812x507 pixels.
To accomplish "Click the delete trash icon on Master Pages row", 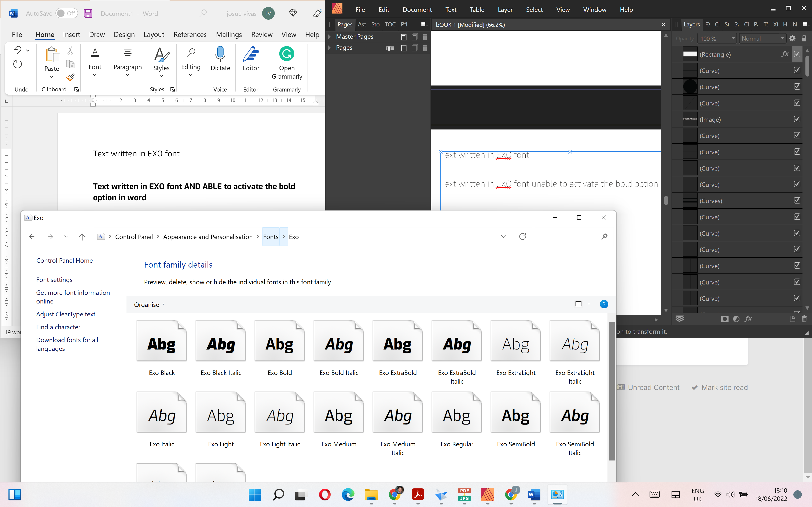I will point(425,37).
